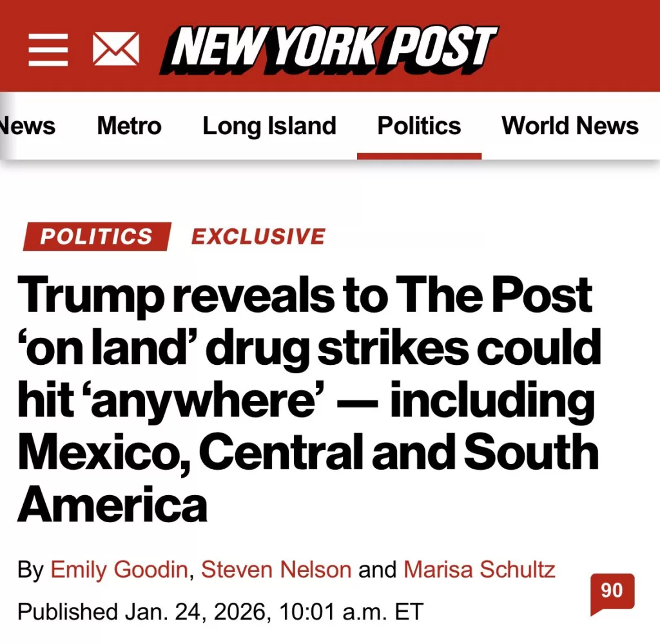The height and width of the screenshot is (644, 660).
Task: Click the EXCLUSIVE label above the headline
Action: 258,236
